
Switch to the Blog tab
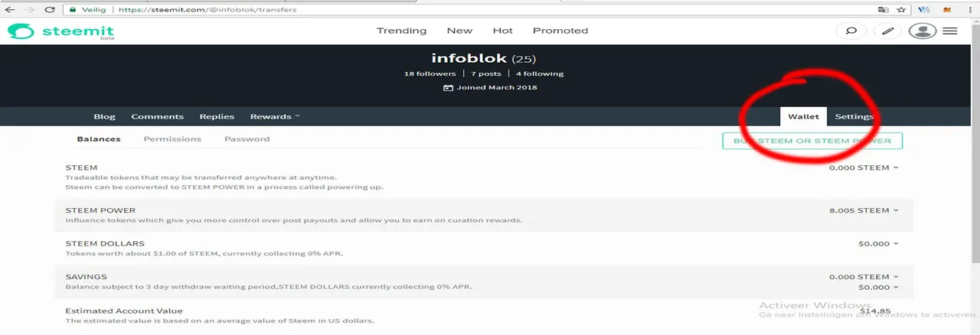point(104,116)
